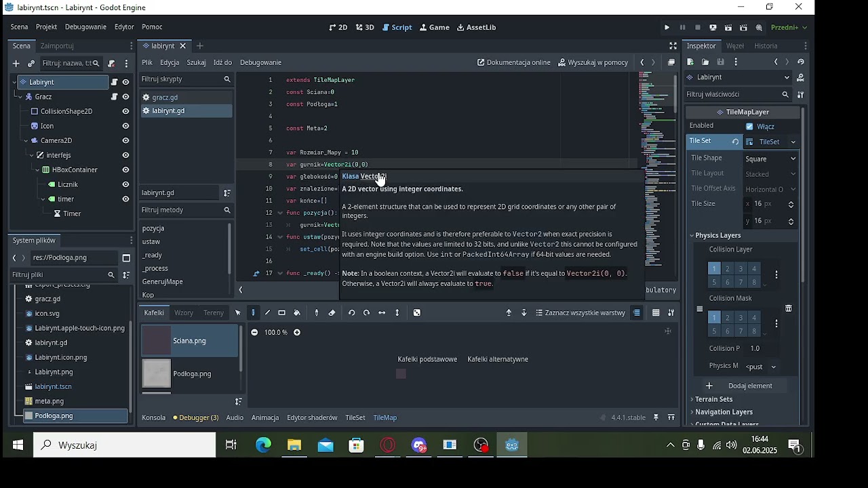Screen dimensions: 868x488
Task: Switch to Zaimportuj dock tab
Action: [57, 46]
